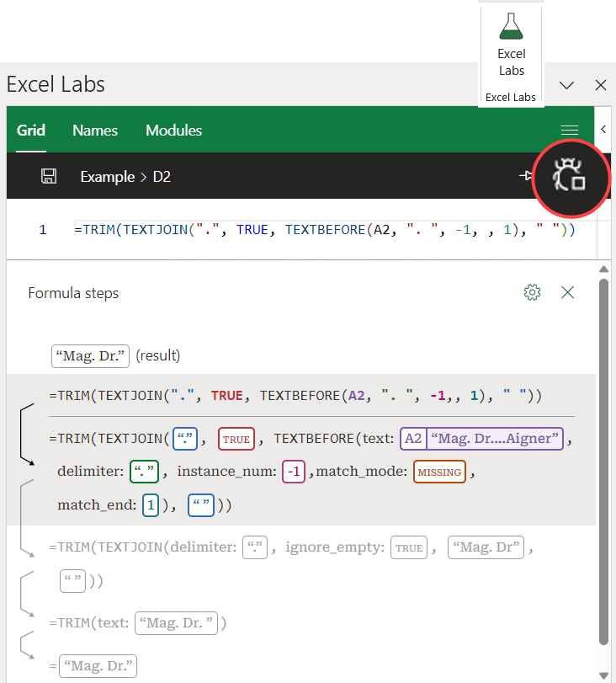The width and height of the screenshot is (616, 683).
Task: Open the hamburger menu in green bar
Action: coord(570,130)
